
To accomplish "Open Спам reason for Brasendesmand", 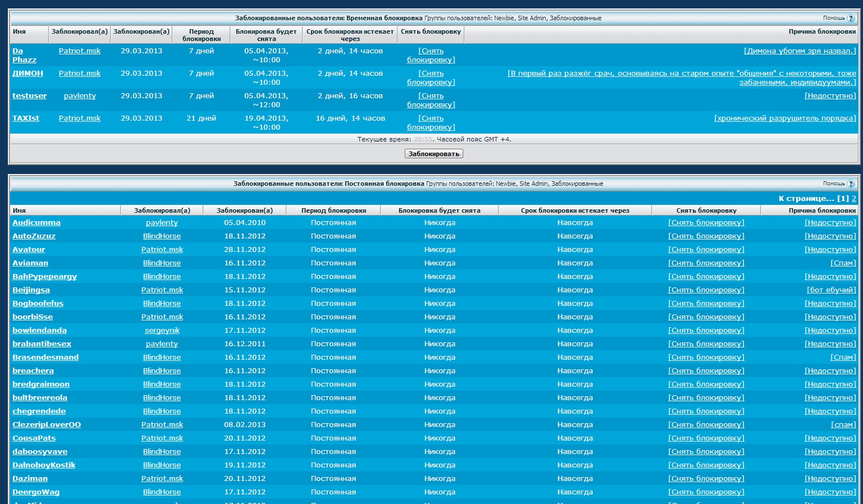I will click(x=843, y=358).
